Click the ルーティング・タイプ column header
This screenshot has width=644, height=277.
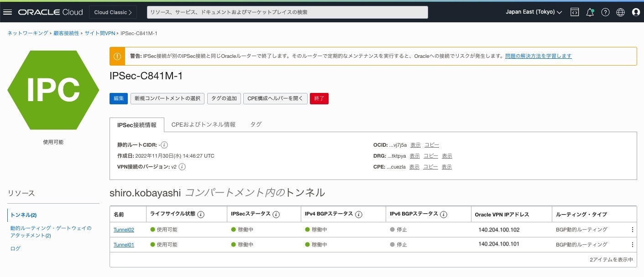pos(581,215)
